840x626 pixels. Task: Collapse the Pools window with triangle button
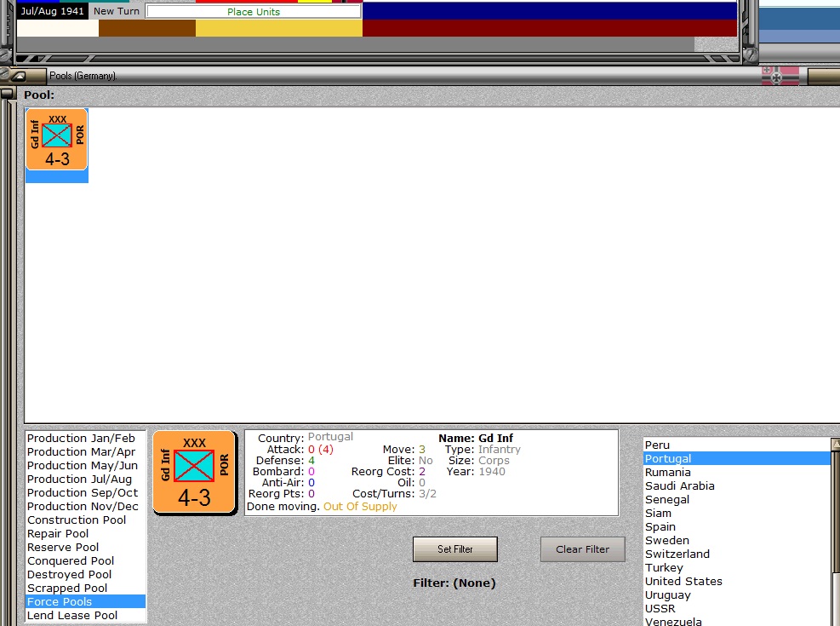[x=19, y=76]
